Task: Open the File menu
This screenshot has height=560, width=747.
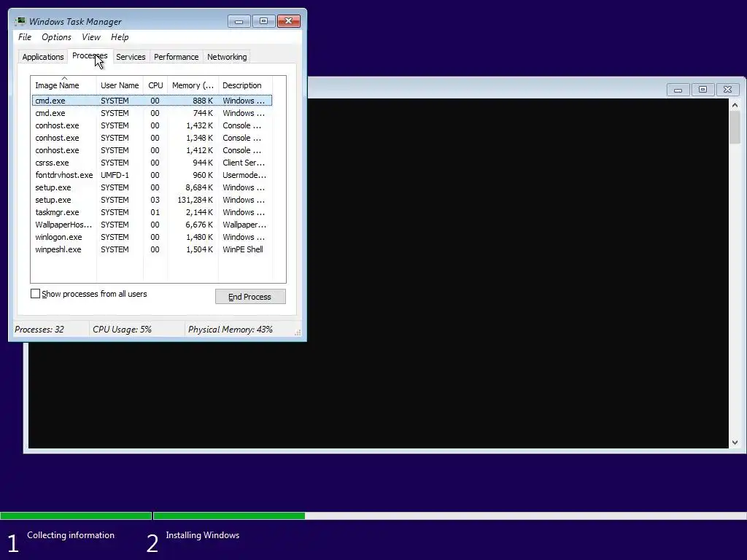Action: tap(25, 37)
